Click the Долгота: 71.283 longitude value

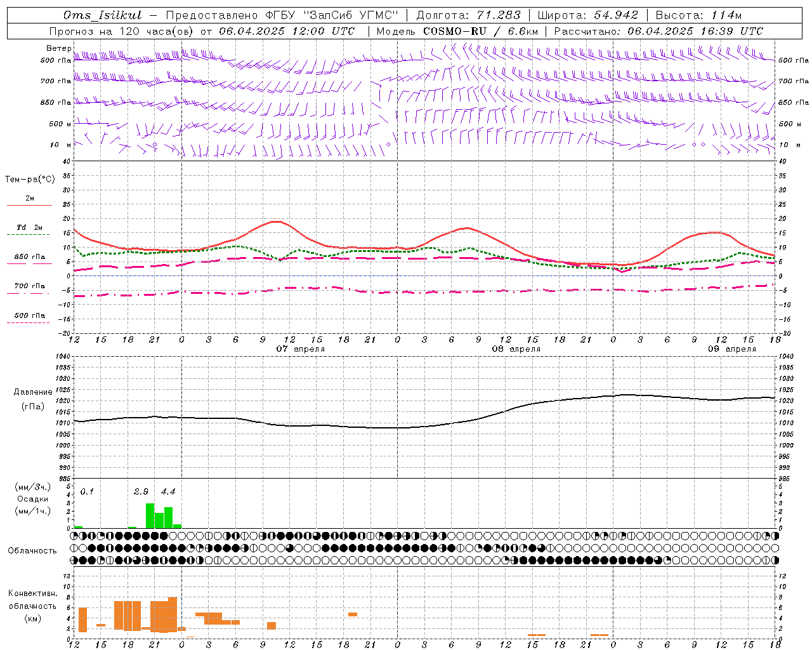(x=468, y=15)
